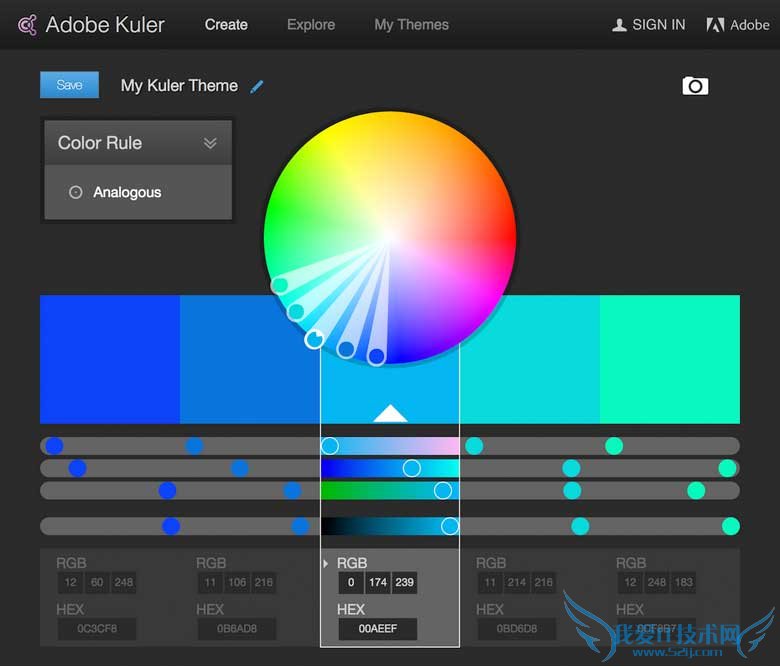Click the second teal handle on the color wheel
The image size is (780, 667).
(x=295, y=312)
